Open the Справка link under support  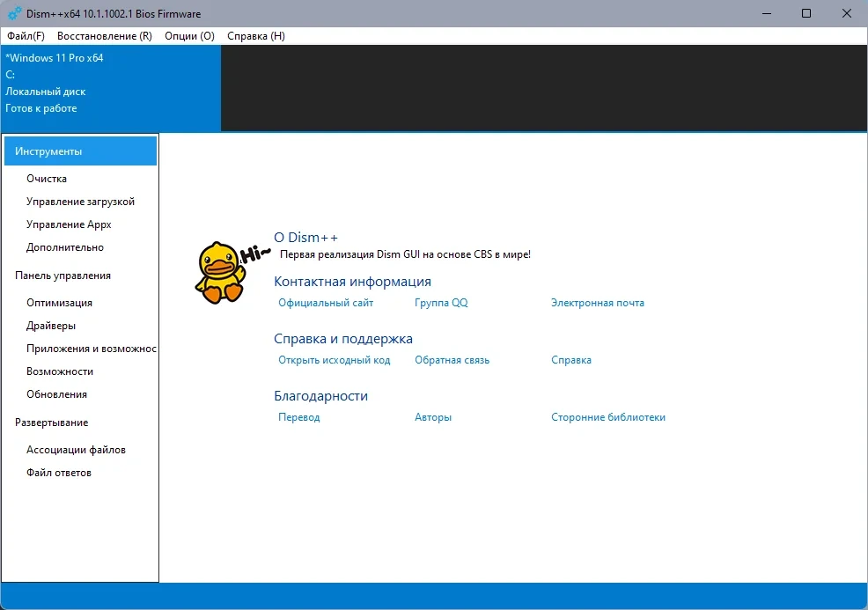pyautogui.click(x=570, y=360)
